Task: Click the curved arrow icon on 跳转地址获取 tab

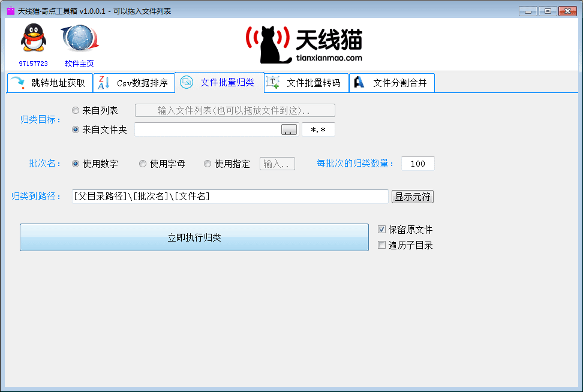Action: (17, 83)
